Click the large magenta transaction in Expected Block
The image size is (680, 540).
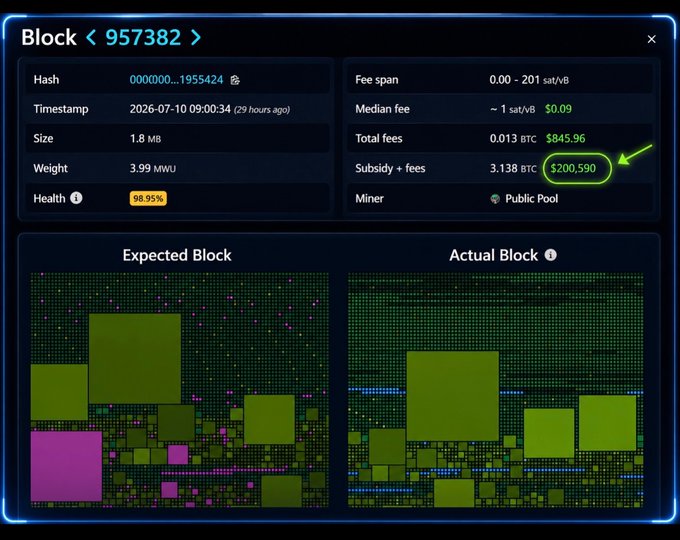tap(66, 466)
